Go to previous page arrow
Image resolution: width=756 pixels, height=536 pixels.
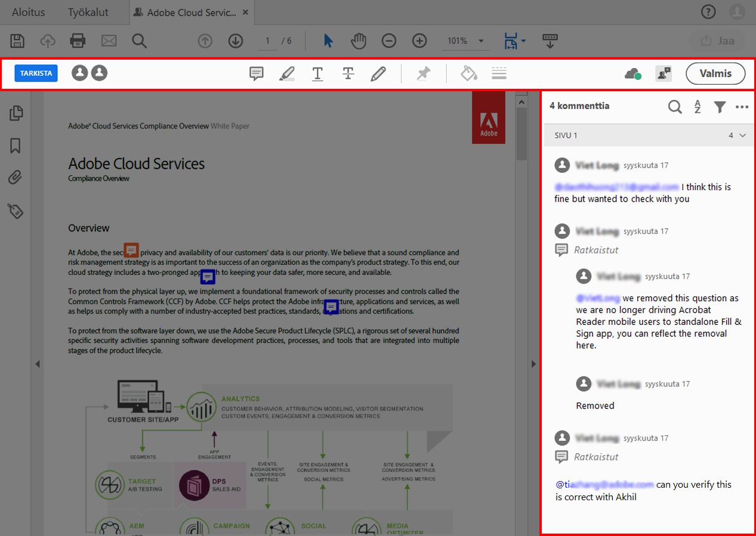(x=205, y=41)
